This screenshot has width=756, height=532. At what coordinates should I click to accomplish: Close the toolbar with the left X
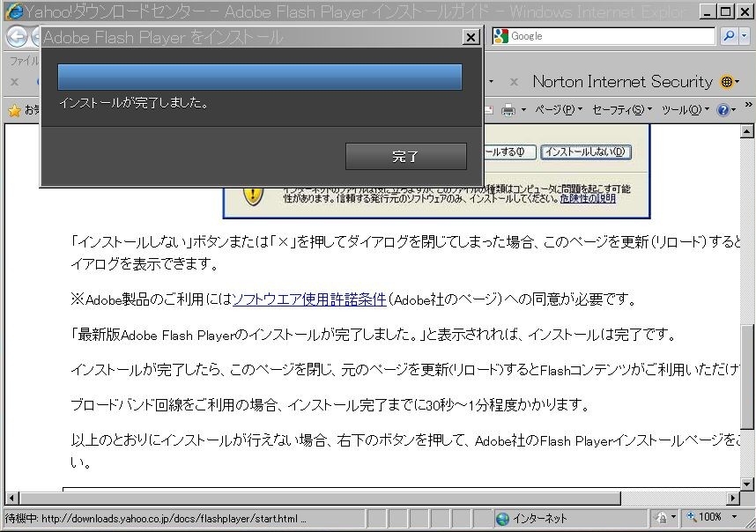tap(15, 82)
